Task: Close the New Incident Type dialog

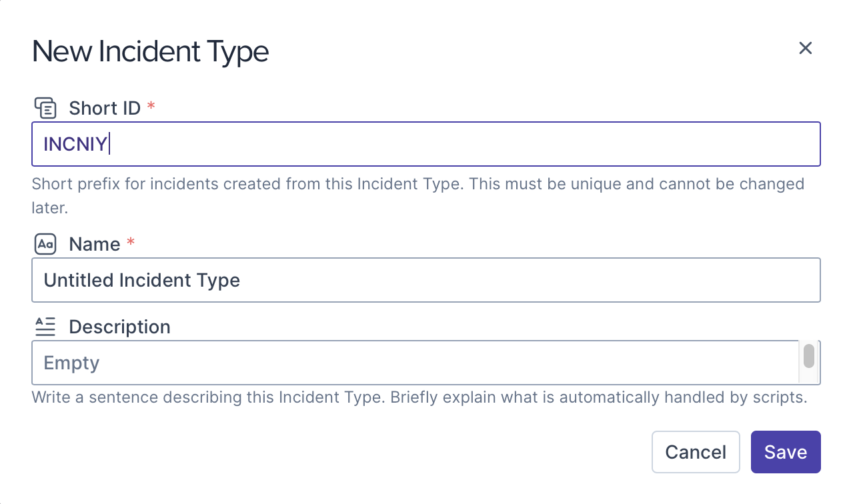Action: coord(805,48)
